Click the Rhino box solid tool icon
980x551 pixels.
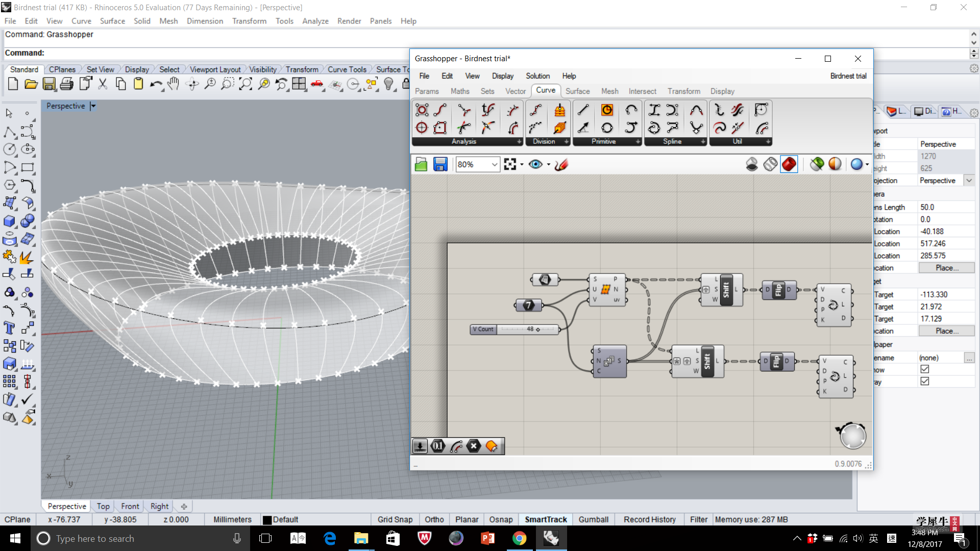(x=9, y=221)
